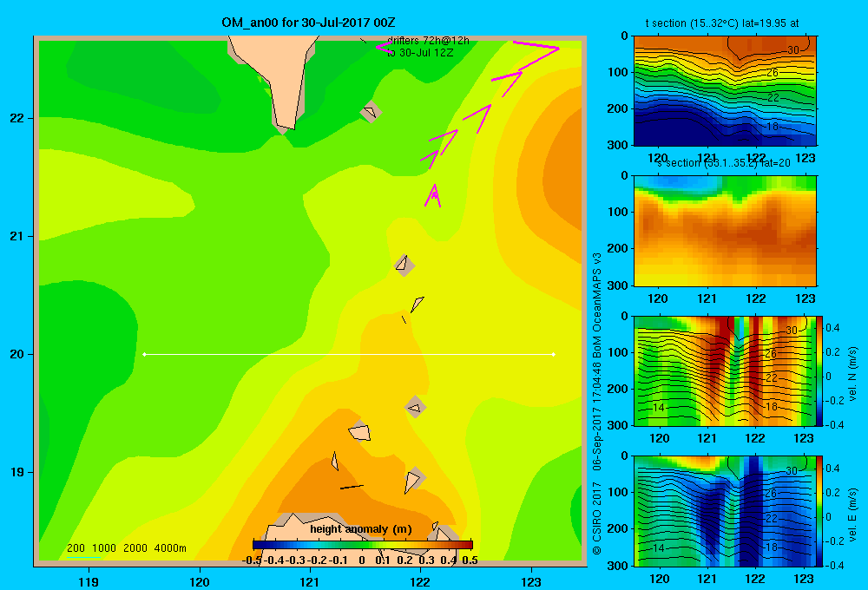This screenshot has width=868, height=590.
Task: Click the '200' depth contour legend value
Action: point(76,548)
